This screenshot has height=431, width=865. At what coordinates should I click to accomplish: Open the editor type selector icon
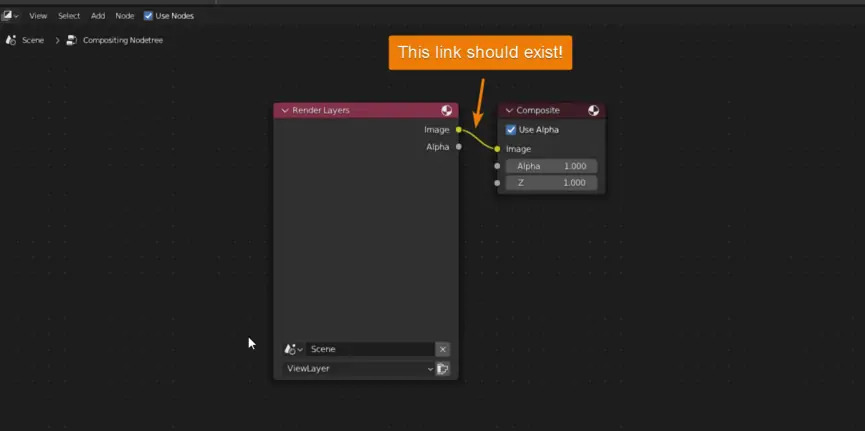point(9,16)
